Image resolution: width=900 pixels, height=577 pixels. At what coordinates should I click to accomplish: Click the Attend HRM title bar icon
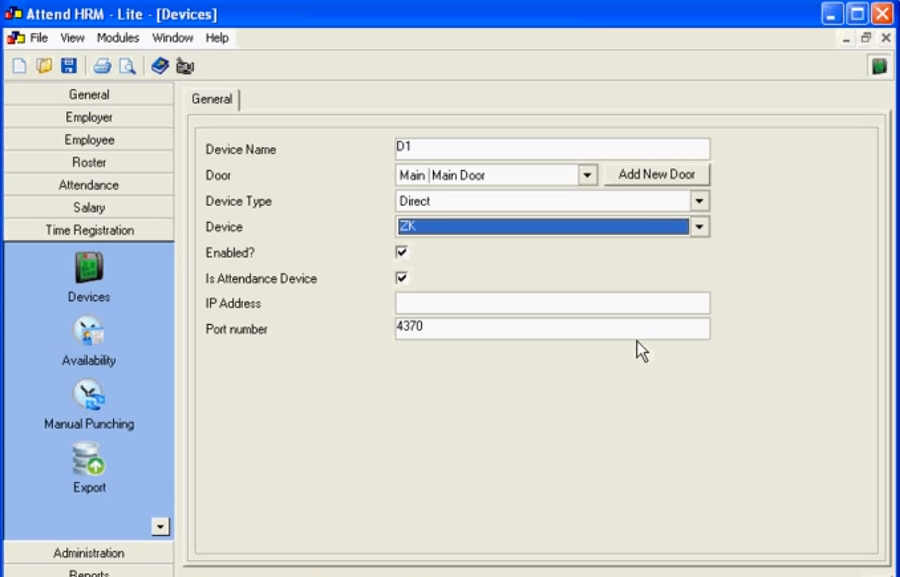point(13,13)
